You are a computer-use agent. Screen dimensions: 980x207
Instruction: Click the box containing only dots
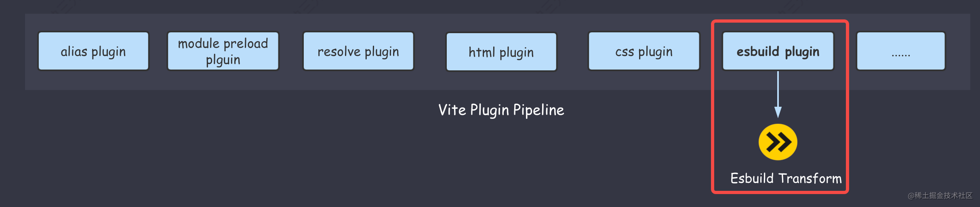[x=901, y=51]
